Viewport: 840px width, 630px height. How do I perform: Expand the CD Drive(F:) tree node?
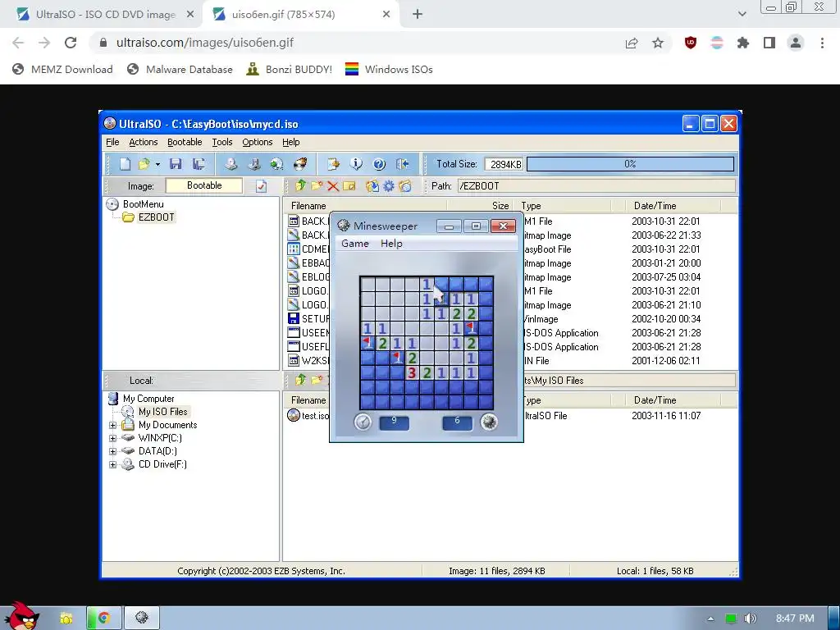tap(112, 464)
